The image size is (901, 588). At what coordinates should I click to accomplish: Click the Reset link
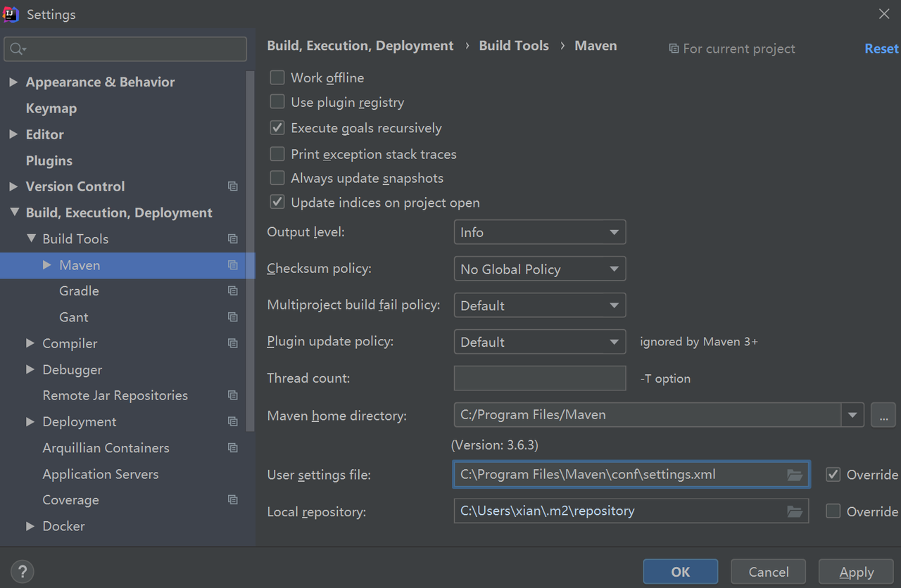point(881,49)
